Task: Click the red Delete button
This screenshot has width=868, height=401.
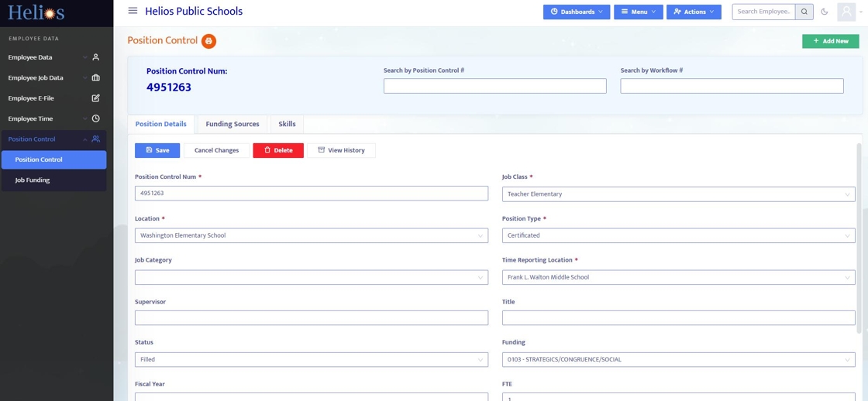Action: point(278,150)
